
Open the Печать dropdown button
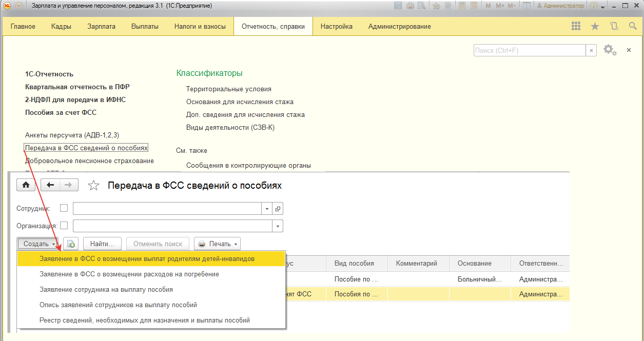[217, 244]
